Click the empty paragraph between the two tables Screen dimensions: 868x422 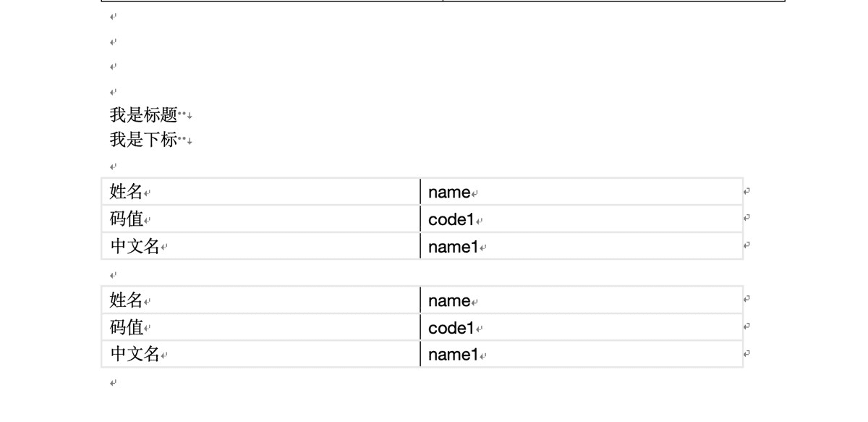[x=114, y=275]
